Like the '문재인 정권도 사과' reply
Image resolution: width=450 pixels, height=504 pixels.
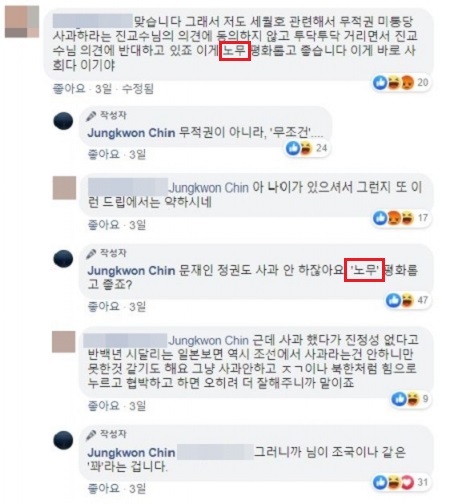click(x=103, y=306)
